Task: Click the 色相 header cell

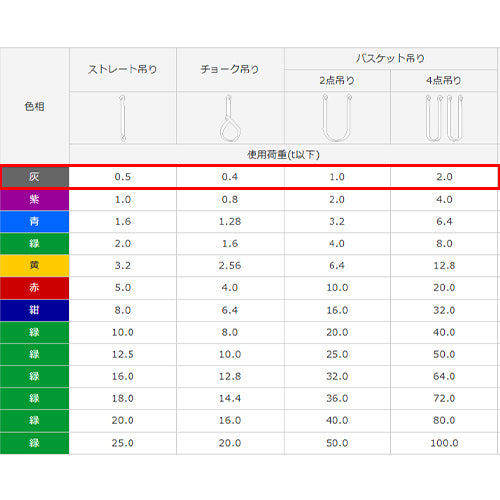Action: (35, 106)
